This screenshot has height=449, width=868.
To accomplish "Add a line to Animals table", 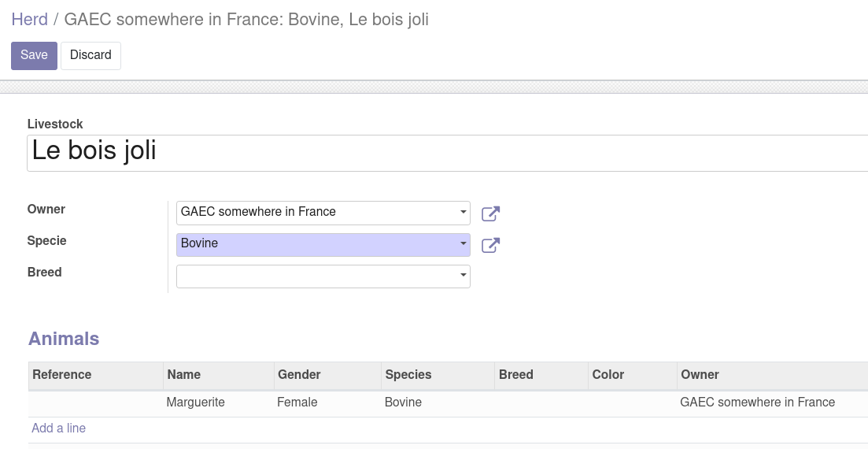I will [58, 429].
